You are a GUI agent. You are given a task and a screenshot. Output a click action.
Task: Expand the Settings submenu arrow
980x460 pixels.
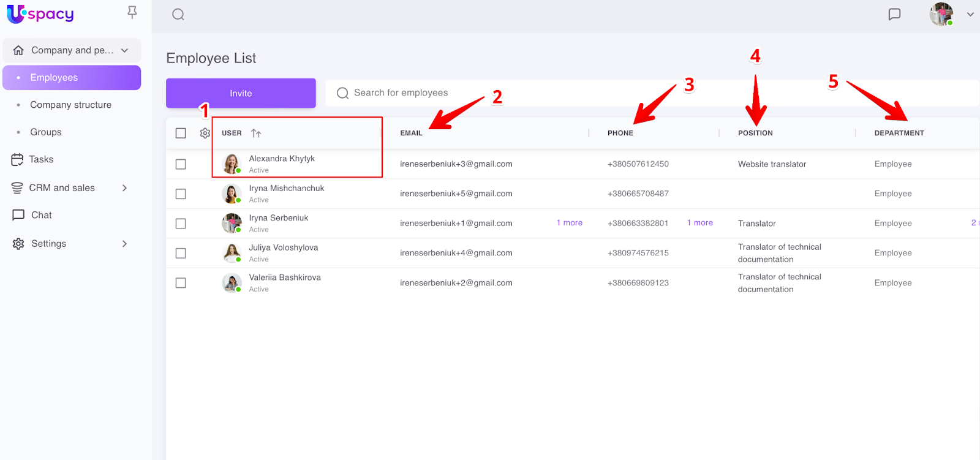[x=124, y=244]
